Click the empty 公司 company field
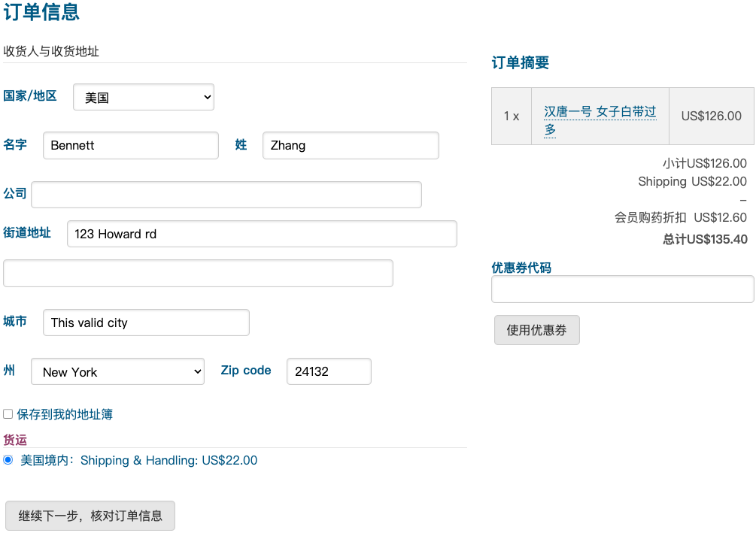Viewport: 756px width, 533px height. point(226,194)
